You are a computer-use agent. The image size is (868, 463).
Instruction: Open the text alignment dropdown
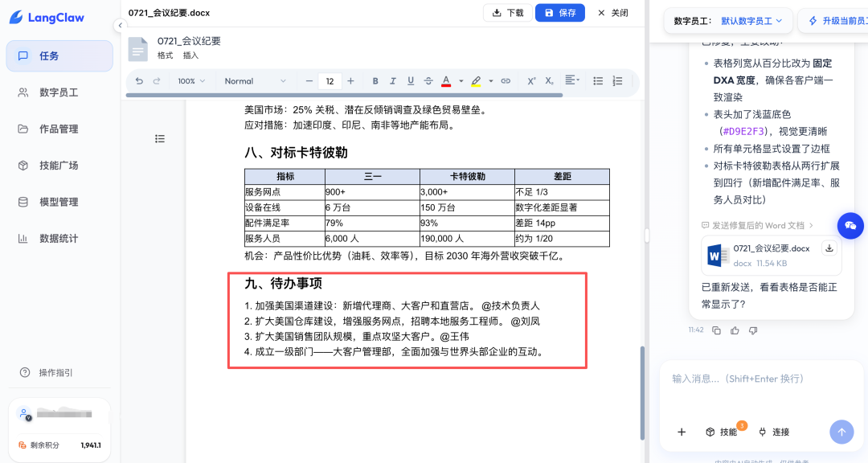[x=572, y=80]
